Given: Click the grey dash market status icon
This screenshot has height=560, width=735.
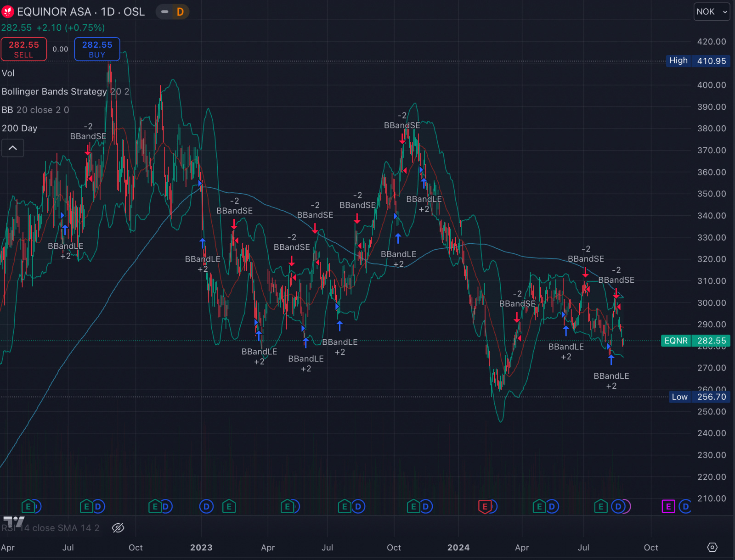Looking at the screenshot, I should coord(164,12).
